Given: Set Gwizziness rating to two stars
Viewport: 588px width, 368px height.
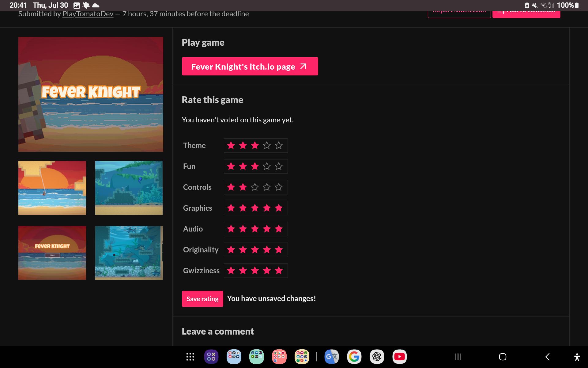Looking at the screenshot, I should (x=243, y=270).
